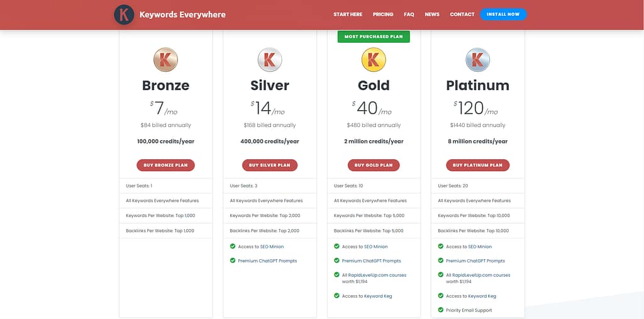Open the FAQ page from the header
The image size is (644, 319).
pos(409,14)
